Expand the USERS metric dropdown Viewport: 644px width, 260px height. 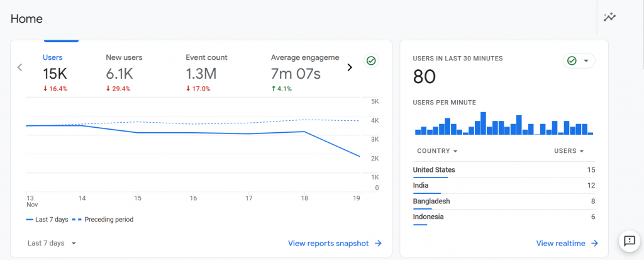click(x=569, y=151)
